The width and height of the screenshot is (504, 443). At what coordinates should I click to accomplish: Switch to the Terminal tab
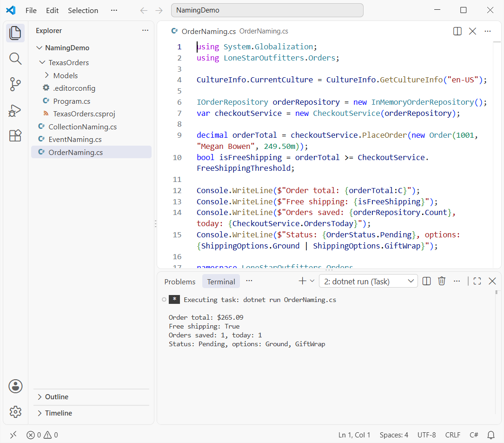(221, 282)
